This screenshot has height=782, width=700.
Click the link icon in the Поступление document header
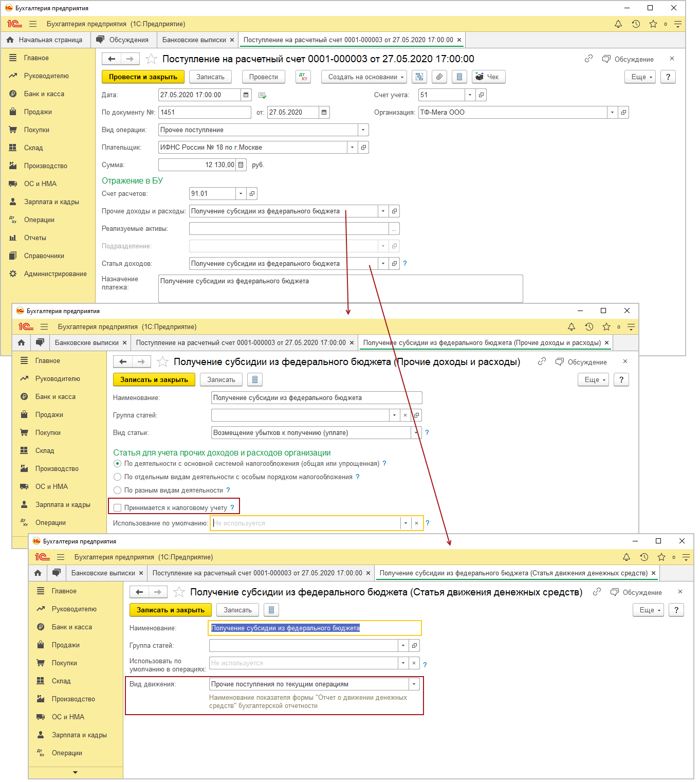pos(588,59)
